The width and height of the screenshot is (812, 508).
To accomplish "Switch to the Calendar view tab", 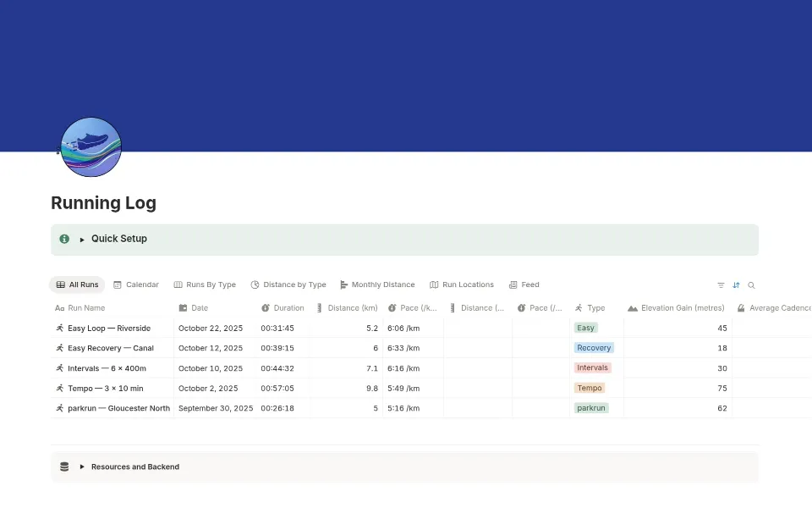I will pos(136,284).
